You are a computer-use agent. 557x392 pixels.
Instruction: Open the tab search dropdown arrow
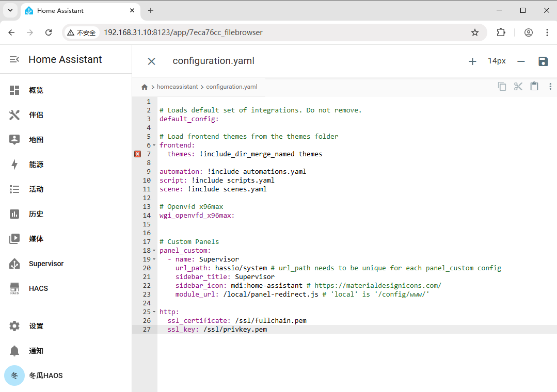point(10,10)
